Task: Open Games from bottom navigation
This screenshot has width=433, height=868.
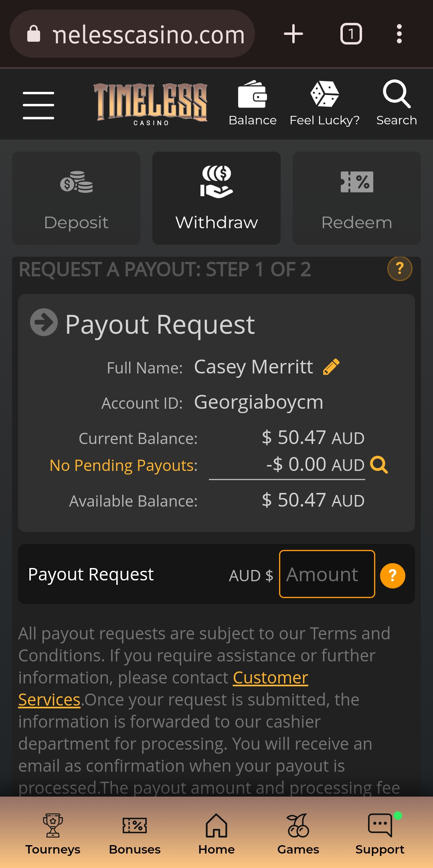Action: click(298, 832)
